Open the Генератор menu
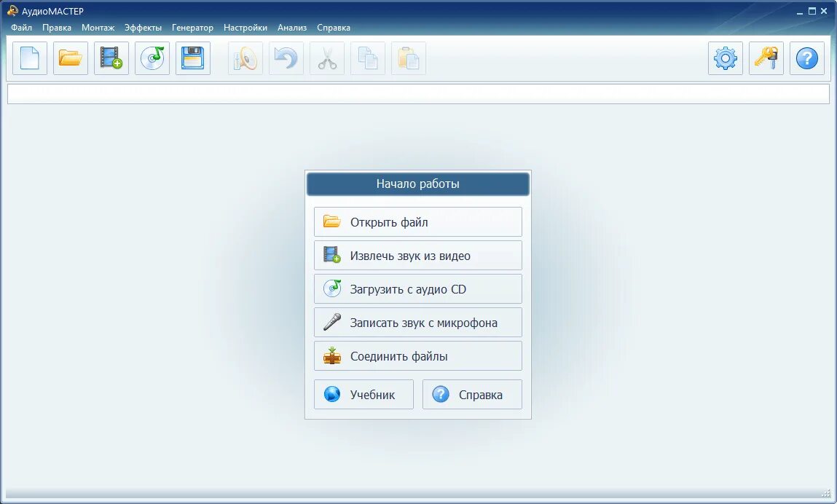This screenshot has height=504, width=837. click(x=192, y=28)
